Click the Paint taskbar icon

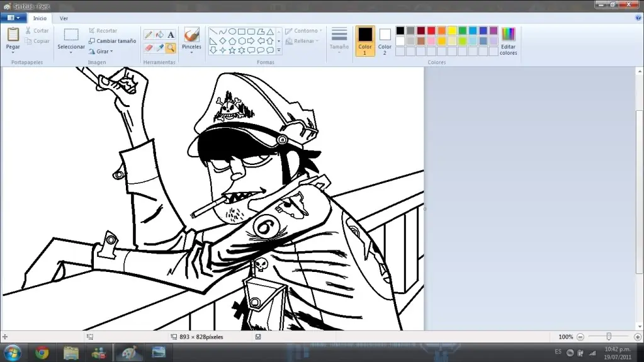pos(130,353)
